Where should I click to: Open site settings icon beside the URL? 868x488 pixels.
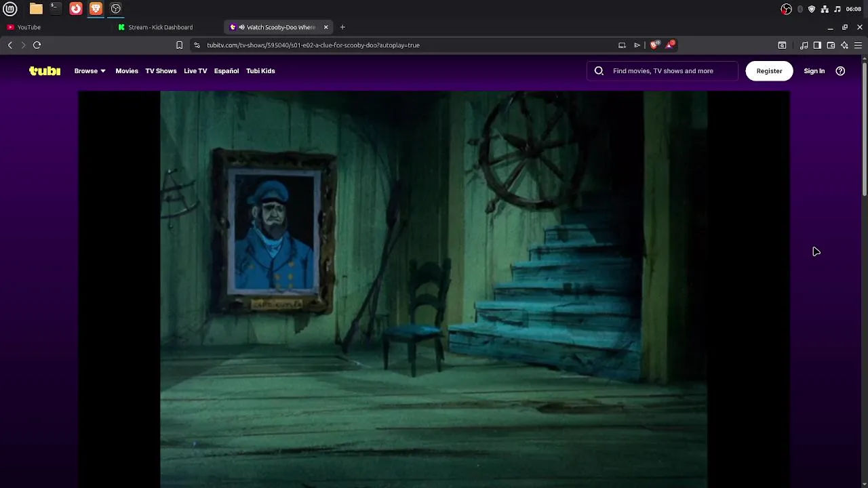(197, 45)
